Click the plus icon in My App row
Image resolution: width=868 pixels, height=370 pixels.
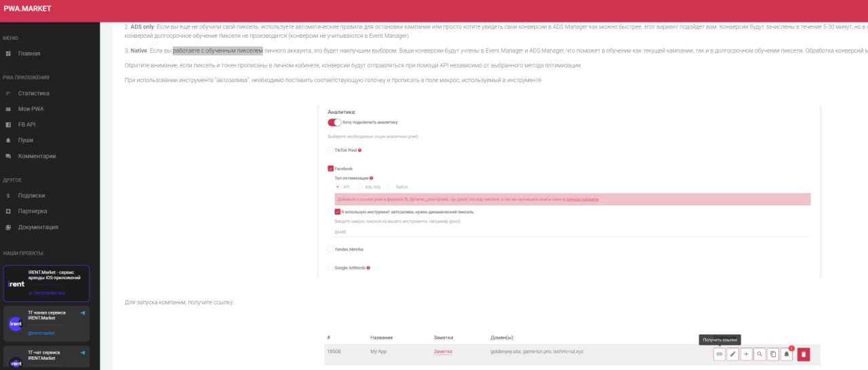point(746,354)
